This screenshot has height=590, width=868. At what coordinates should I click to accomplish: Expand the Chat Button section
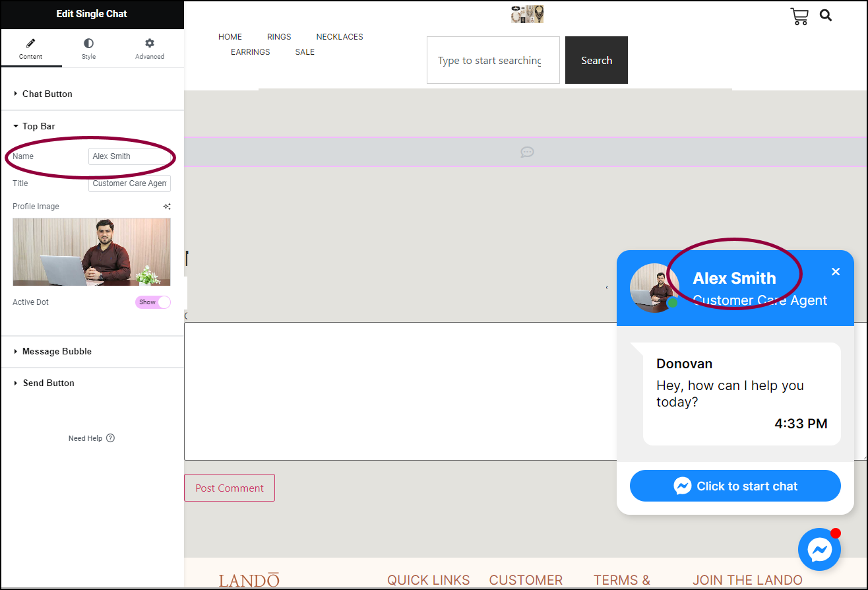[x=47, y=94]
